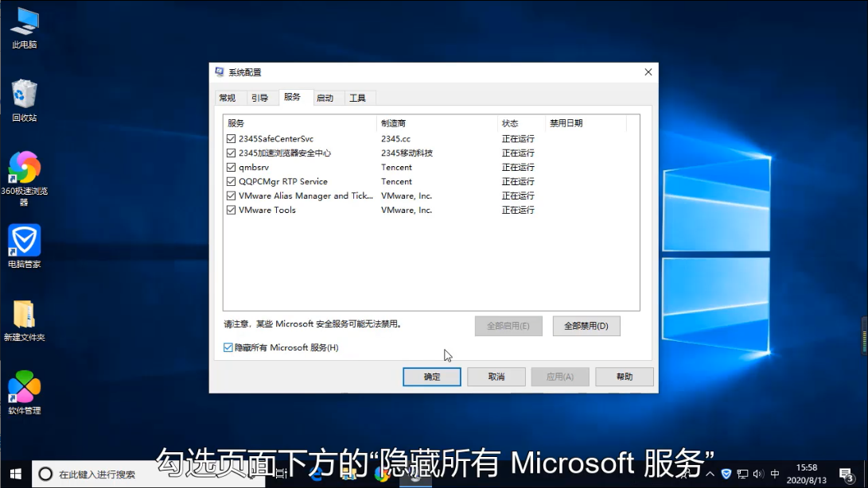The image size is (868, 488).
Task: Switch to the 常规 tab
Action: point(228,98)
